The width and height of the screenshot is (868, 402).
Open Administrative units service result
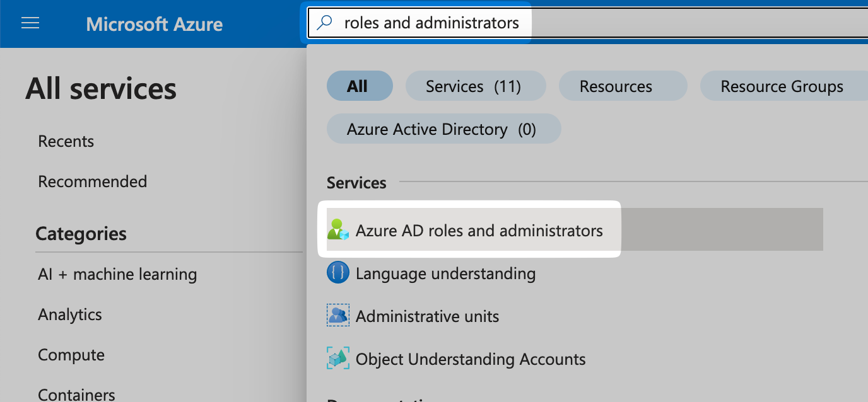[427, 316]
